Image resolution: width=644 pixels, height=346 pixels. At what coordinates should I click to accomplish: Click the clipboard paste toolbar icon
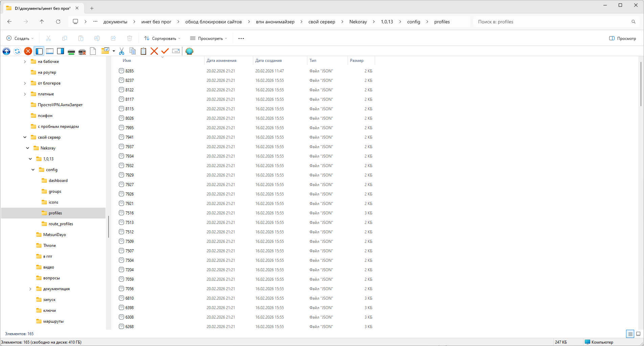click(x=143, y=51)
